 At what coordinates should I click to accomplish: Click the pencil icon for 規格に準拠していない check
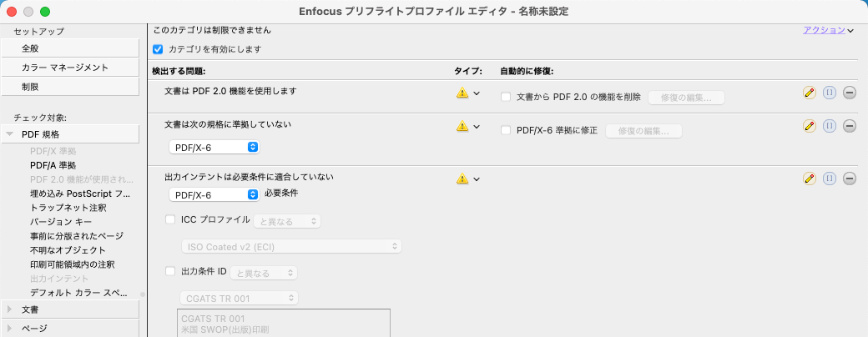809,126
